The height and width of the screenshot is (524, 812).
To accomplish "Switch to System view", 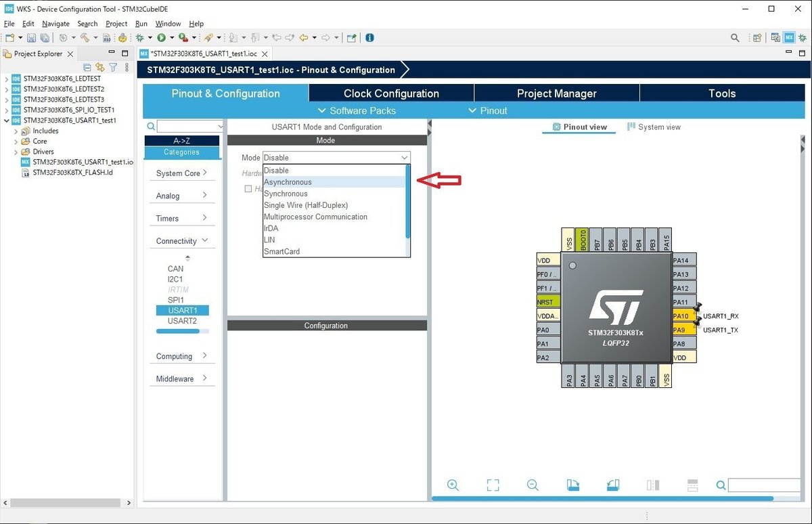I will [654, 127].
